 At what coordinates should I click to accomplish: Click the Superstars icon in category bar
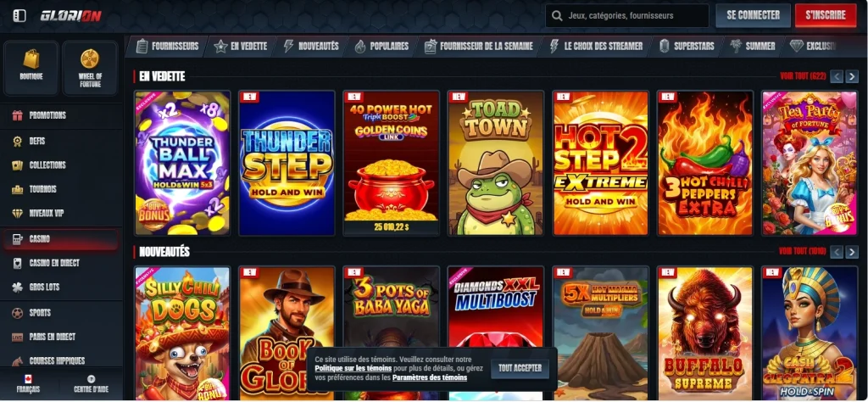point(665,46)
